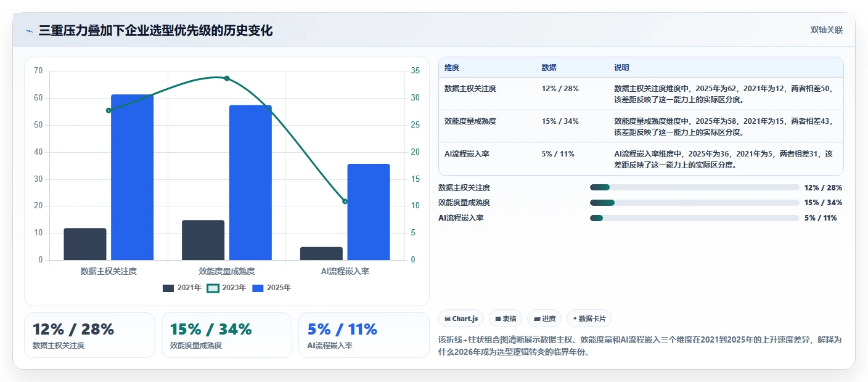
Task: Click the 数据主权关注度 x-axis label
Action: click(108, 271)
